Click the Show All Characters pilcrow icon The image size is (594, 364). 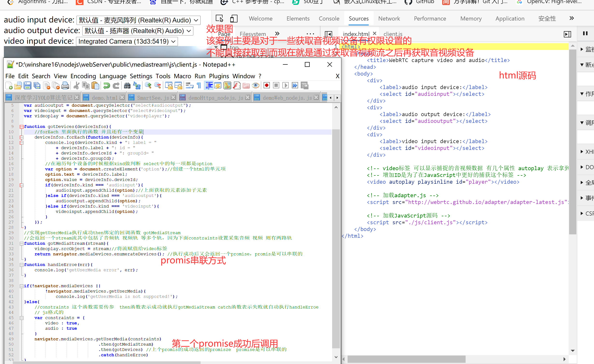point(199,85)
